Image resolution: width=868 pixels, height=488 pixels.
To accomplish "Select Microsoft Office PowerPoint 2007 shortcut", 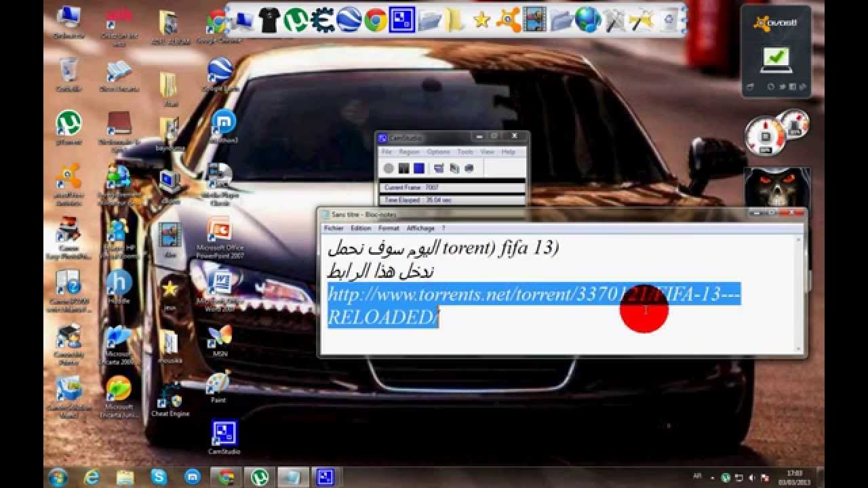I will pyautogui.click(x=220, y=238).
